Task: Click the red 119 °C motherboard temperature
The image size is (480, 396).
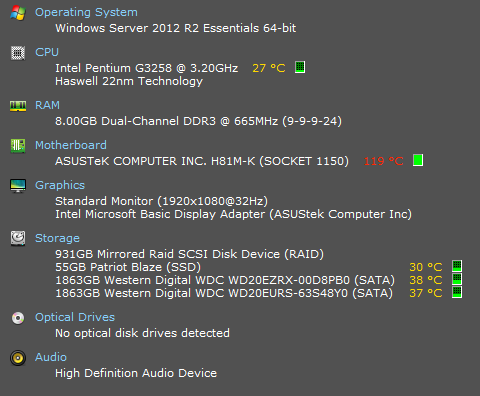Action: (384, 161)
